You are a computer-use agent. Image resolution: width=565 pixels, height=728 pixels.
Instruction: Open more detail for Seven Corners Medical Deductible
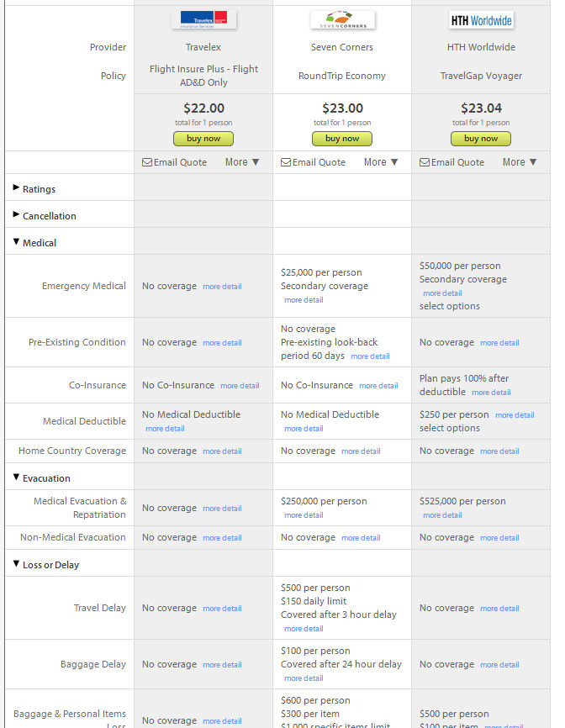click(x=304, y=429)
